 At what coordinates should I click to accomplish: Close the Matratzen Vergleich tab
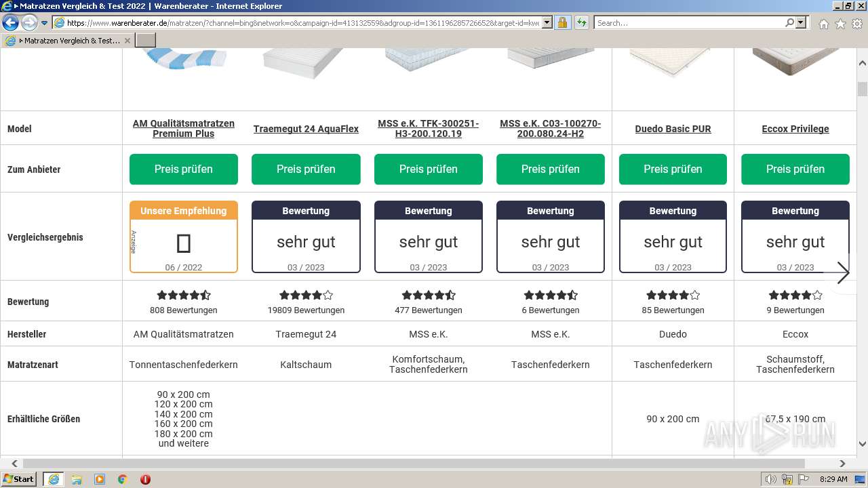(x=127, y=41)
